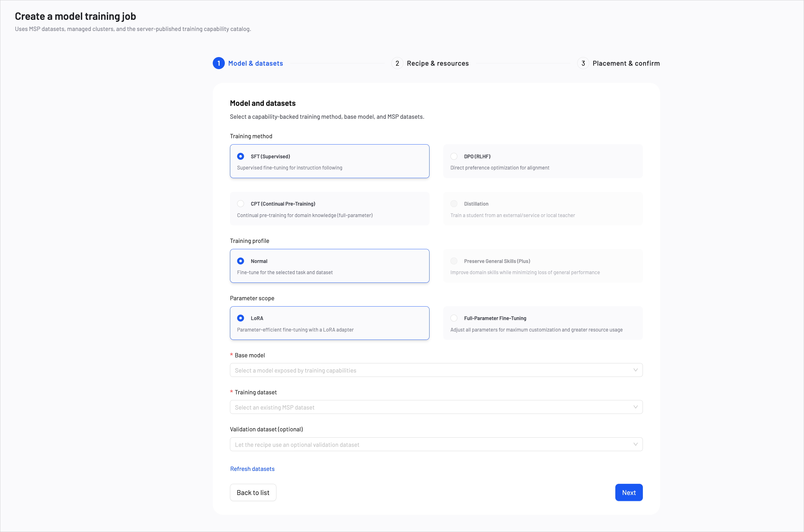
Task: Open the Validation dataset dropdown
Action: (436, 445)
